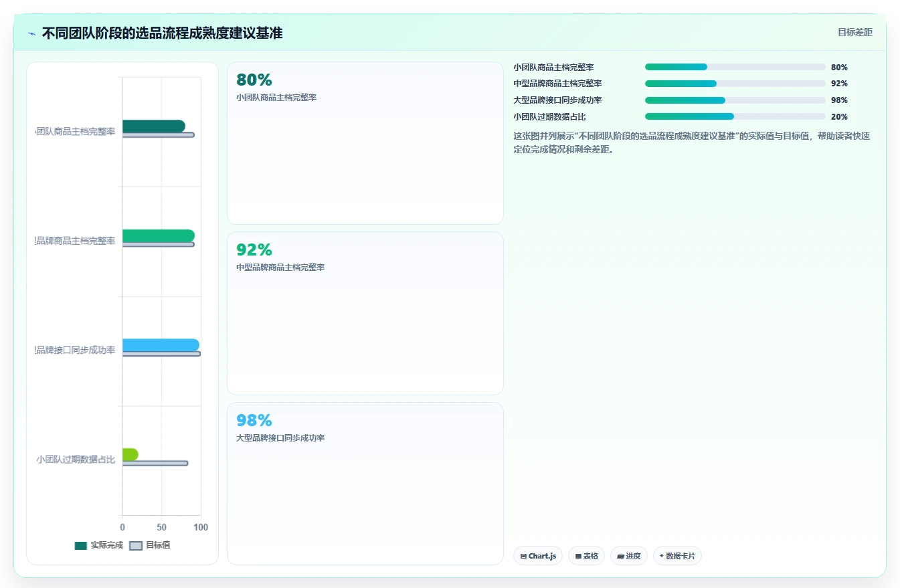
Task: Click the 表格 tag icon
Action: pyautogui.click(x=578, y=556)
